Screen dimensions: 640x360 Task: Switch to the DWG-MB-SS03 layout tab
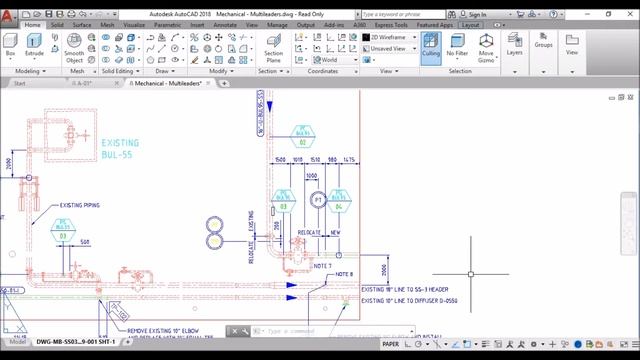76,342
